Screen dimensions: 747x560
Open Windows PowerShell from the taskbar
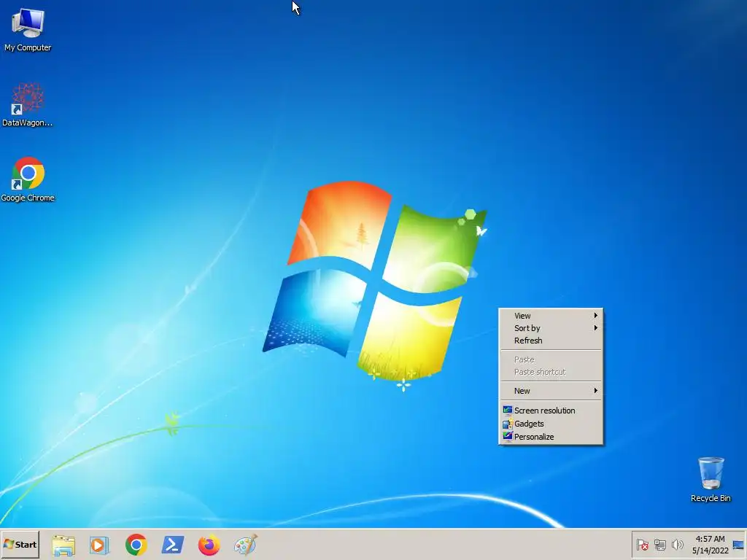tap(172, 545)
